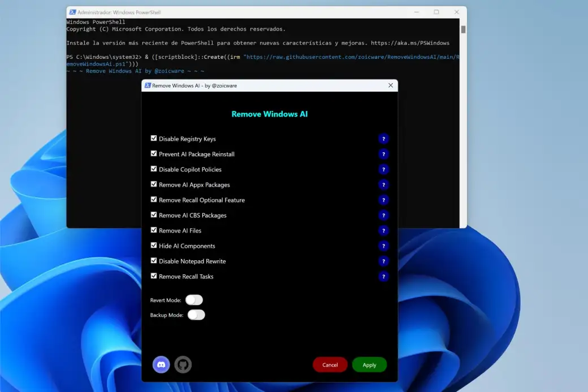The height and width of the screenshot is (392, 588).
Task: Open the Discord community icon
Action: [x=161, y=364]
